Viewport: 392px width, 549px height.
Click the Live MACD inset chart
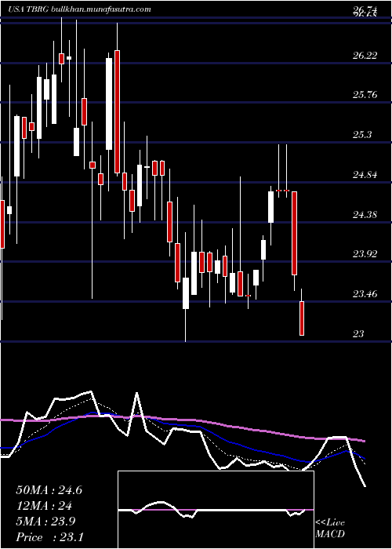tap(216, 510)
